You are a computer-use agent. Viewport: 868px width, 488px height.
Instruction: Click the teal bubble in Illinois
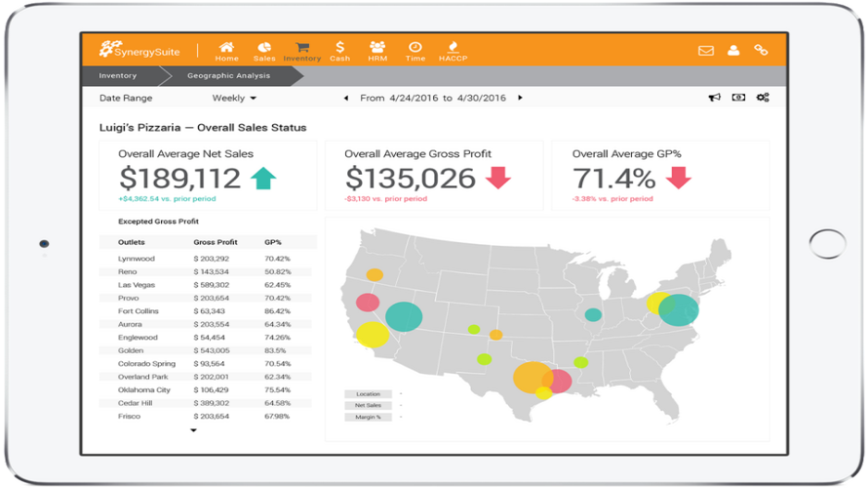593,315
